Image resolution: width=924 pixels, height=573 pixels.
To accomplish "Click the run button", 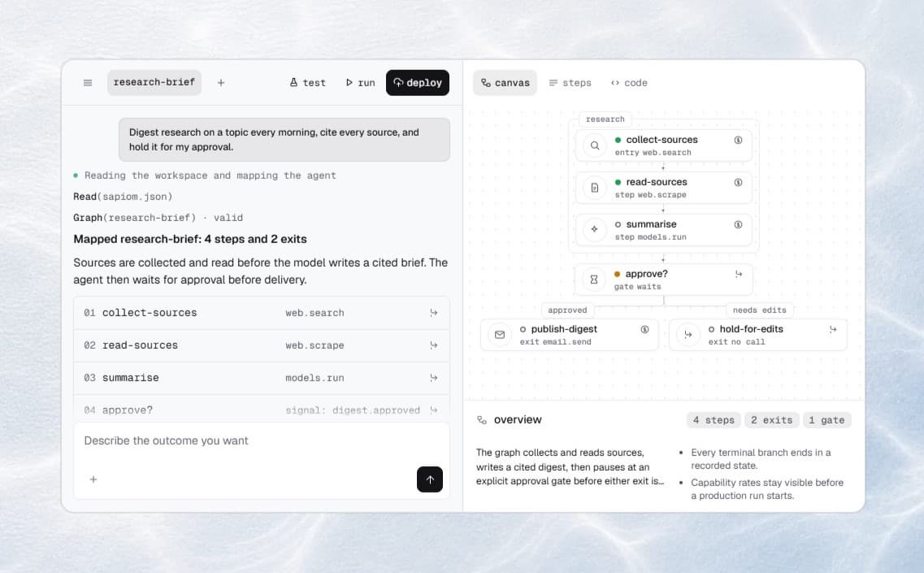I will (x=360, y=83).
